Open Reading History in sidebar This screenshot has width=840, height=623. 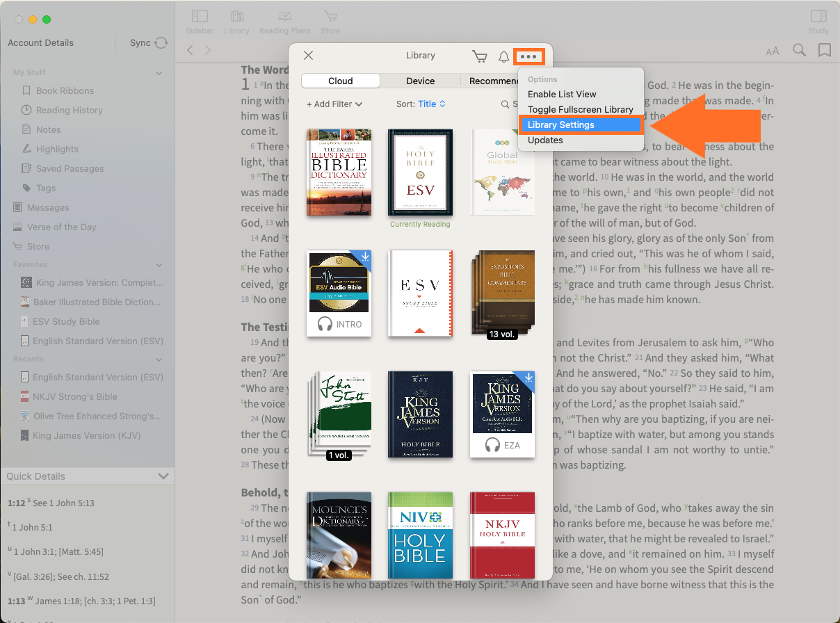point(69,110)
